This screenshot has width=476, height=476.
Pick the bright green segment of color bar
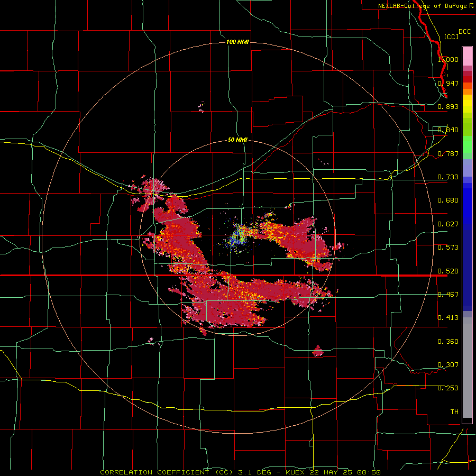pyautogui.click(x=467, y=144)
